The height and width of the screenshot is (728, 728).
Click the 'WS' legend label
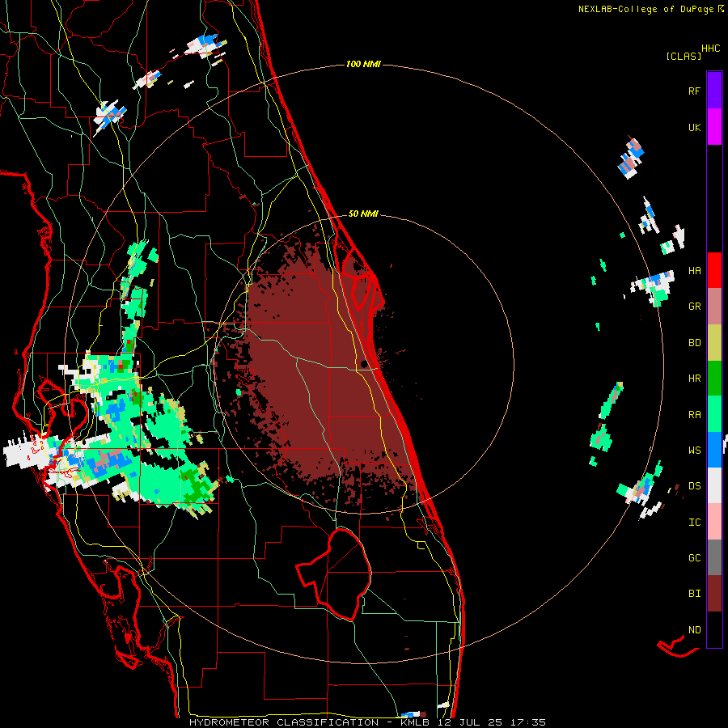coord(694,451)
